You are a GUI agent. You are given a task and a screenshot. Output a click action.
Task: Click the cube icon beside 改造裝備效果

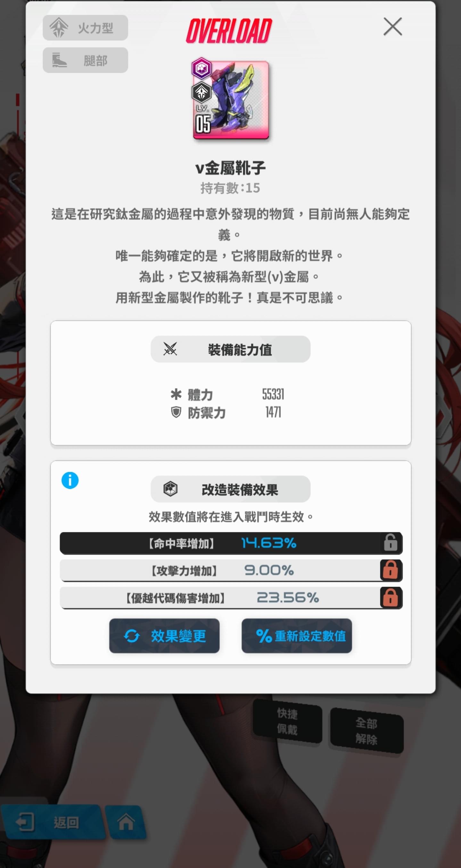coord(170,489)
